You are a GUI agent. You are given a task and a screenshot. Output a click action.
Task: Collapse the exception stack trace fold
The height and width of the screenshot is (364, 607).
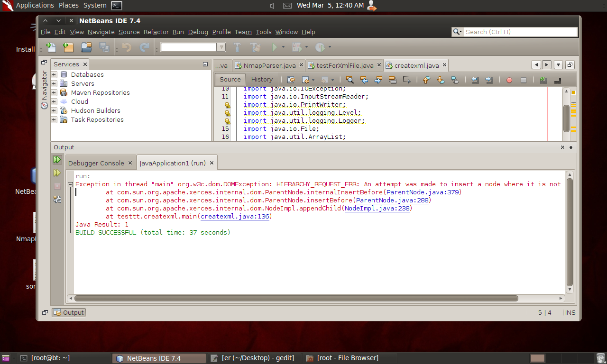tap(70, 184)
